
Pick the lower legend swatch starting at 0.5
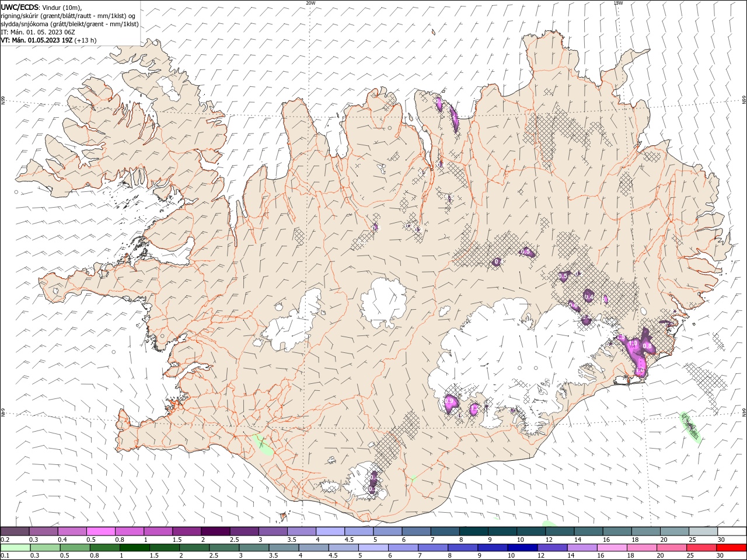click(x=75, y=548)
